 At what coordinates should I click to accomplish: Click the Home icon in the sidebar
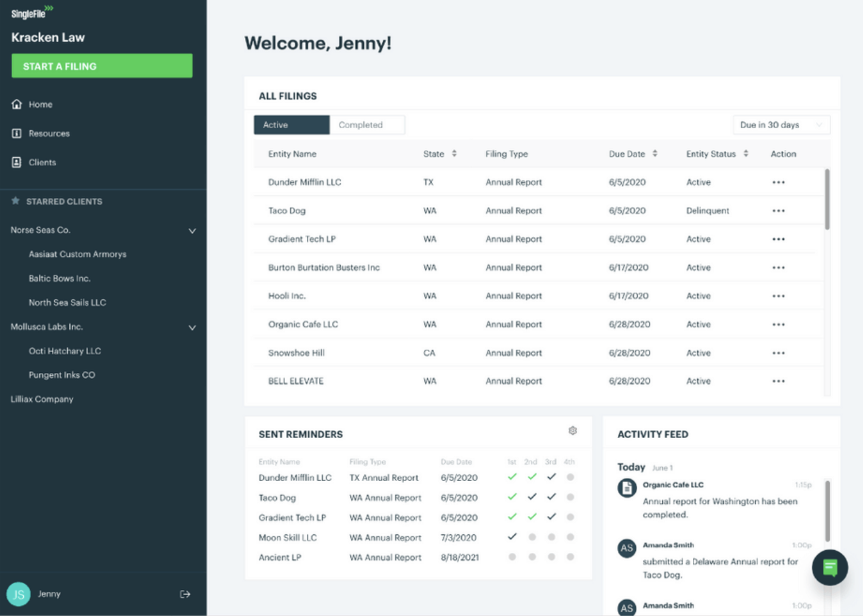pos(16,104)
